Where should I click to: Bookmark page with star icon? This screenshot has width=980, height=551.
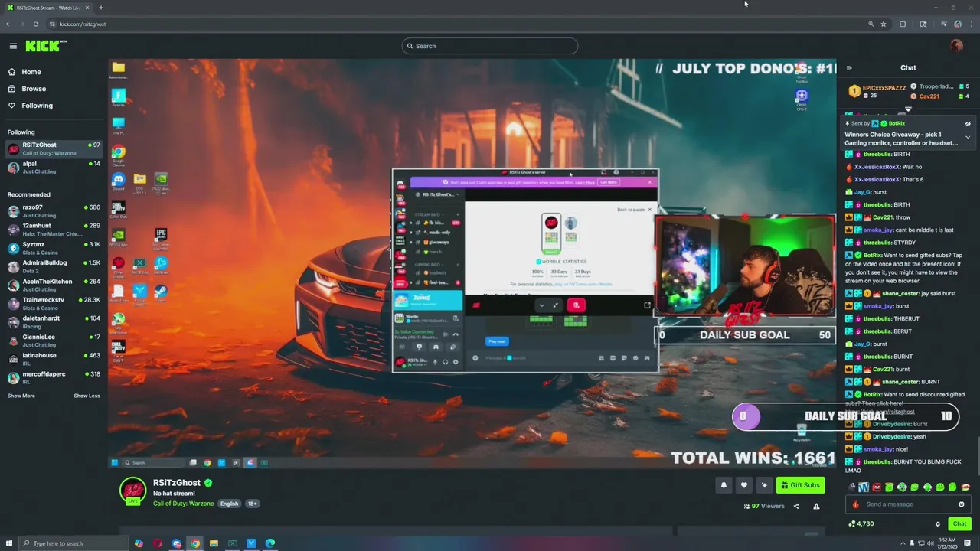pyautogui.click(x=884, y=24)
